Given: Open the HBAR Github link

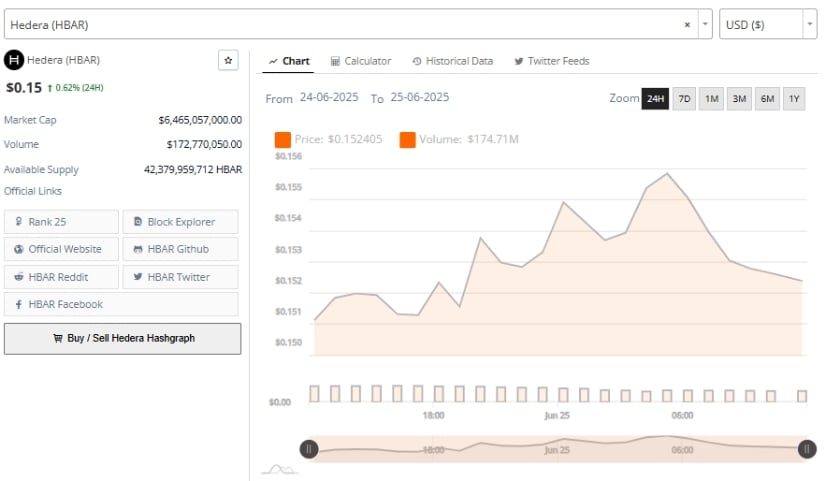Looking at the screenshot, I should tap(180, 249).
